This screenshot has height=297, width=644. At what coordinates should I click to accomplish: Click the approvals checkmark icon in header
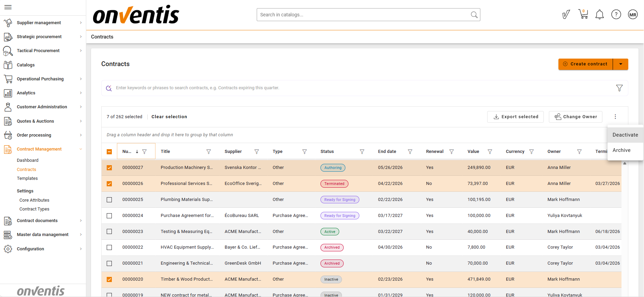[x=566, y=15]
